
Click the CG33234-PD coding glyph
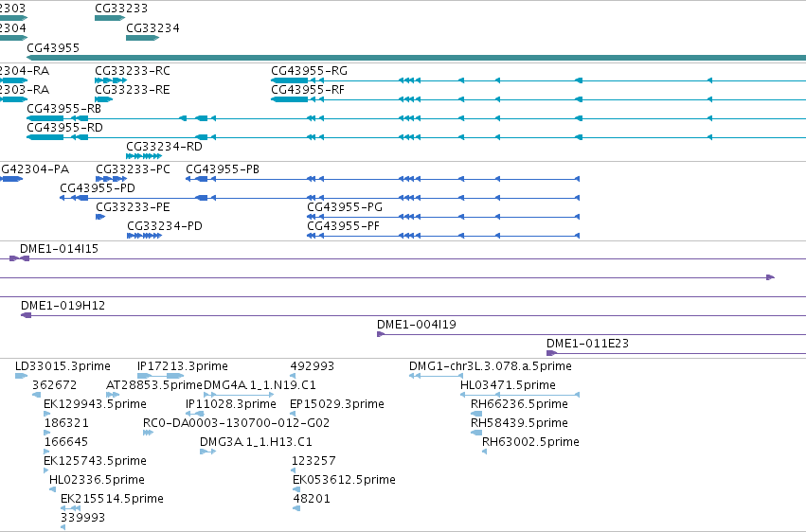pyautogui.click(x=145, y=237)
